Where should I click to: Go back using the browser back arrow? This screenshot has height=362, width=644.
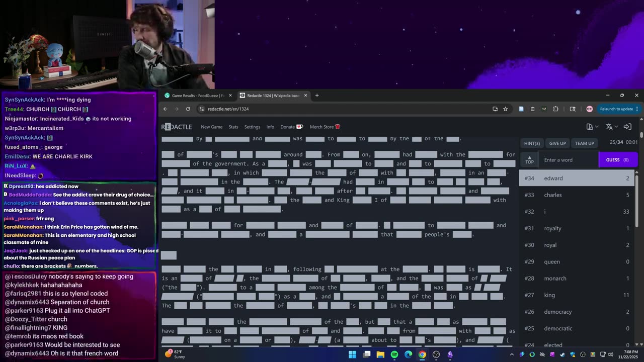click(166, 109)
